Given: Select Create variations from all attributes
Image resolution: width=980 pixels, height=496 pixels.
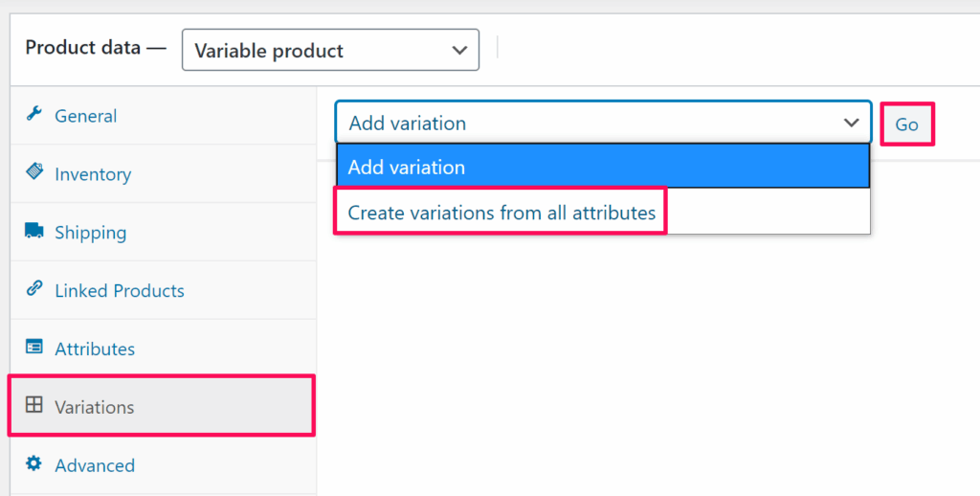Looking at the screenshot, I should [x=501, y=213].
